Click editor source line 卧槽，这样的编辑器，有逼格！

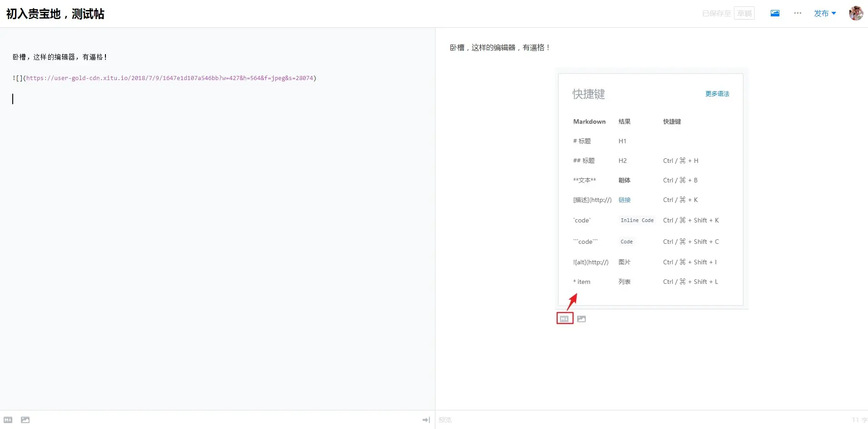click(60, 57)
